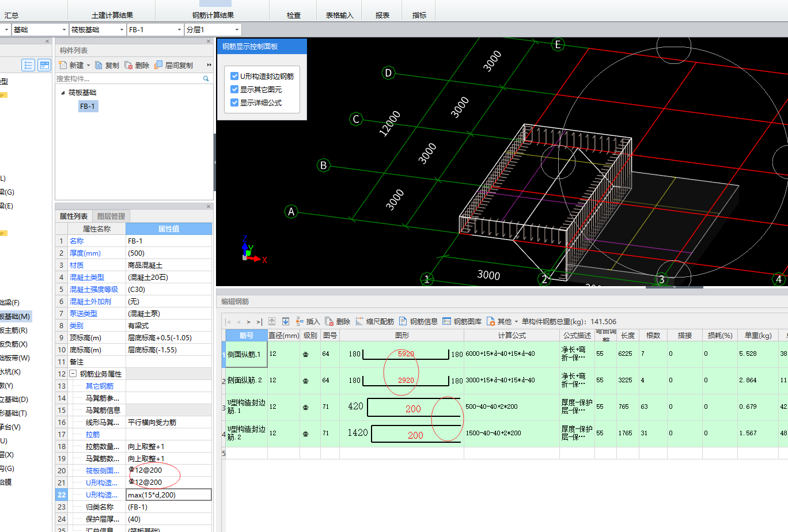Click the 删除 icon in the 编辑钢筋 toolbar
The height and width of the screenshot is (532, 788).
coord(329,321)
